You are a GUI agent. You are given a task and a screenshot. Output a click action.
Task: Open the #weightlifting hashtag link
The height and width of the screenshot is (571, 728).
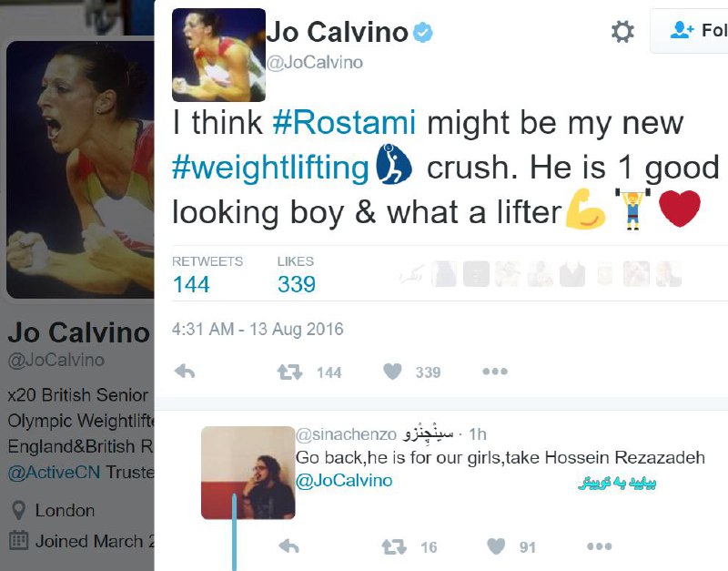pos(270,168)
